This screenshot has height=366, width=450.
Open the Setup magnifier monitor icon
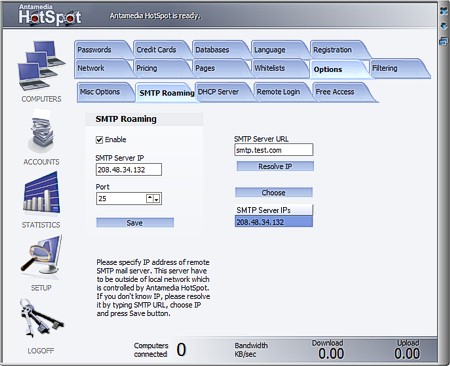tap(41, 256)
